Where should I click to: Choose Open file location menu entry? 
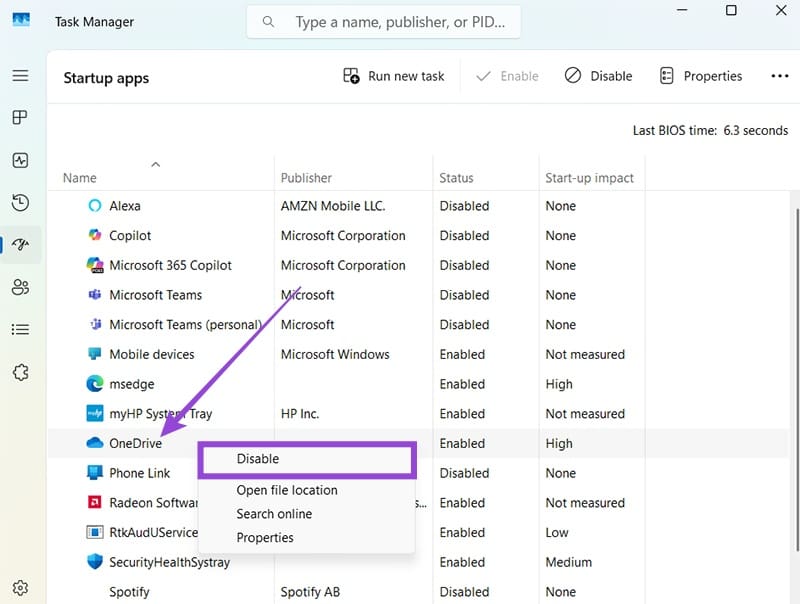pos(287,490)
